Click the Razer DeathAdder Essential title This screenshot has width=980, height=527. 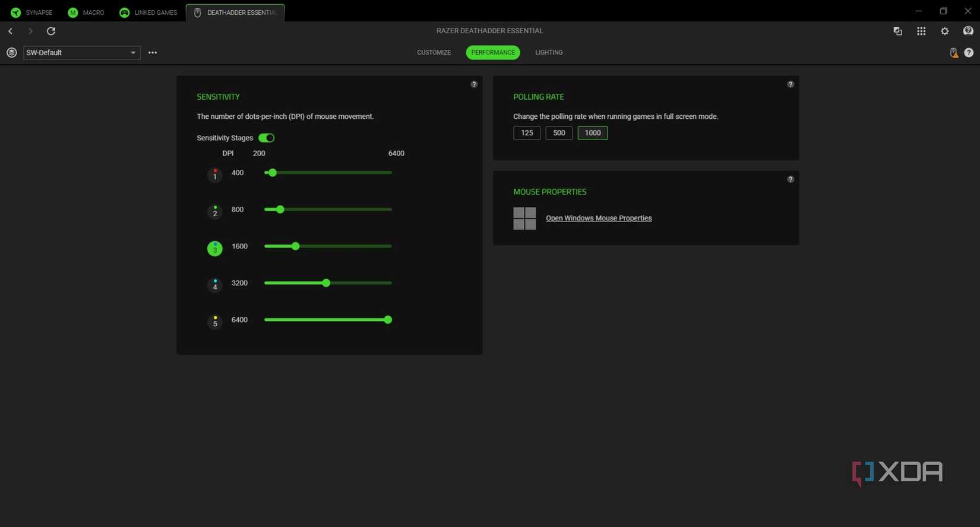pos(489,31)
